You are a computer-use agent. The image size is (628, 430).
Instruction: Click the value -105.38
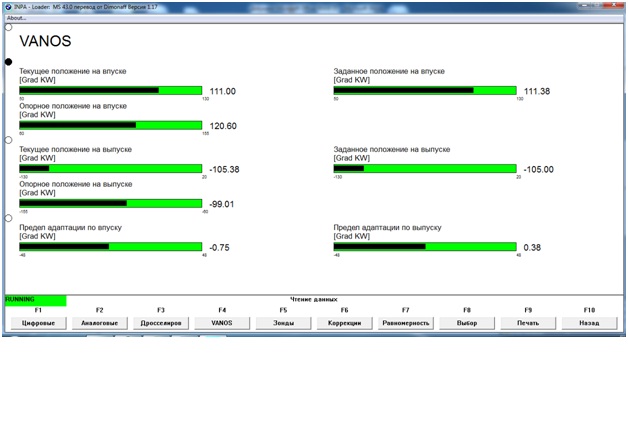(x=224, y=169)
